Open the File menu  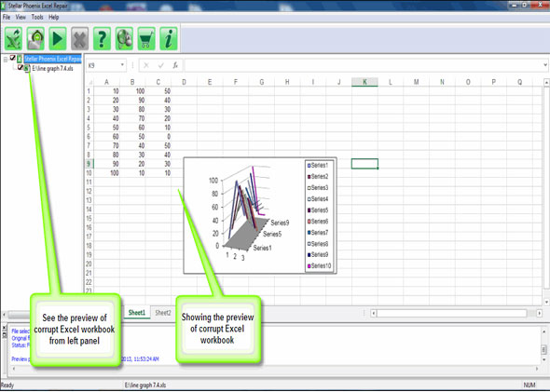[x=7, y=17]
